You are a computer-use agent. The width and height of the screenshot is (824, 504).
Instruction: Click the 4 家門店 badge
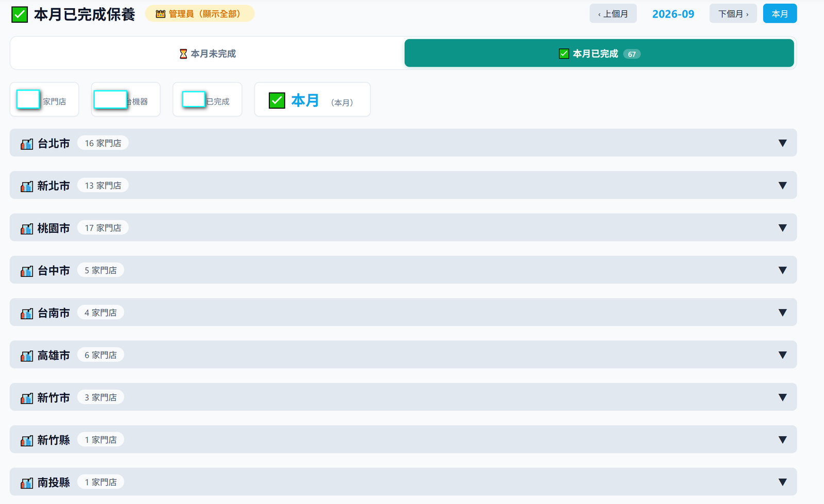(x=100, y=312)
